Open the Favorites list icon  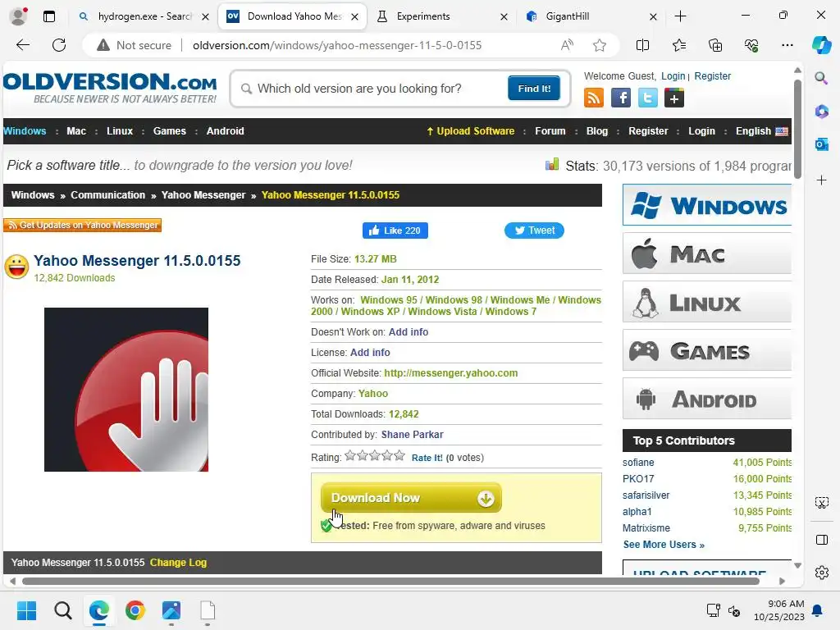tap(678, 46)
